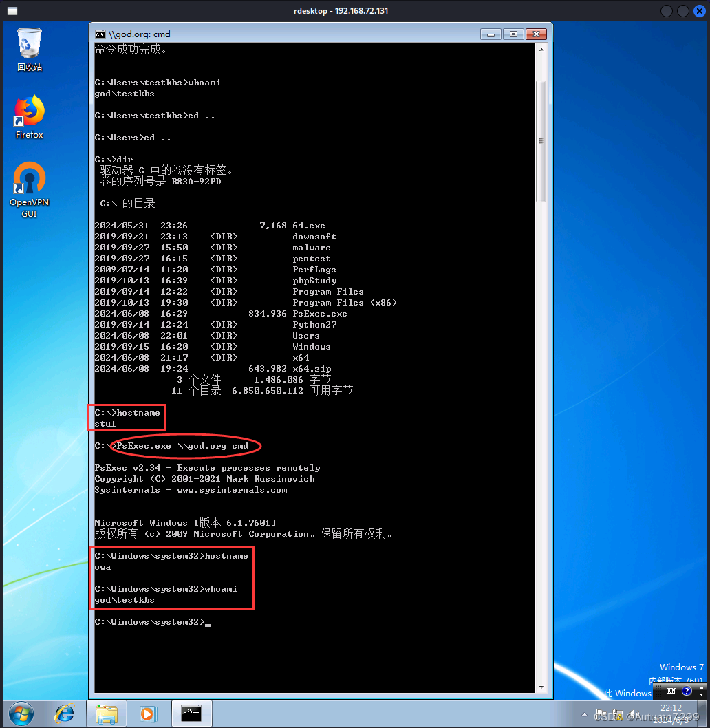Open Windows Explorer from the taskbar
710x728 pixels.
tap(107, 714)
